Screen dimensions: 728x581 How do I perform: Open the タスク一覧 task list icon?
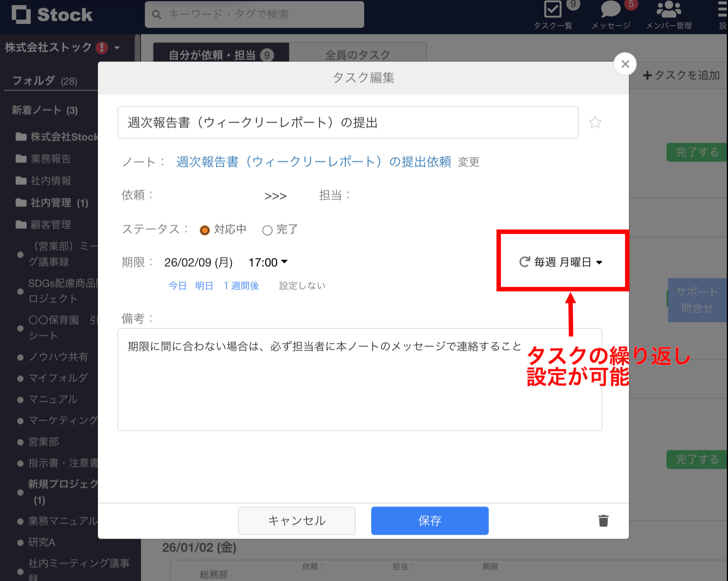[x=553, y=11]
